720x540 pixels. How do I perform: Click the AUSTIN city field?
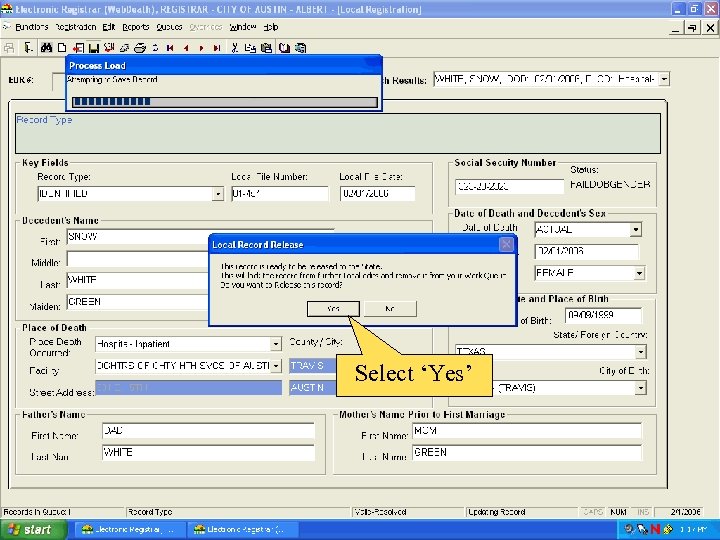click(313, 388)
